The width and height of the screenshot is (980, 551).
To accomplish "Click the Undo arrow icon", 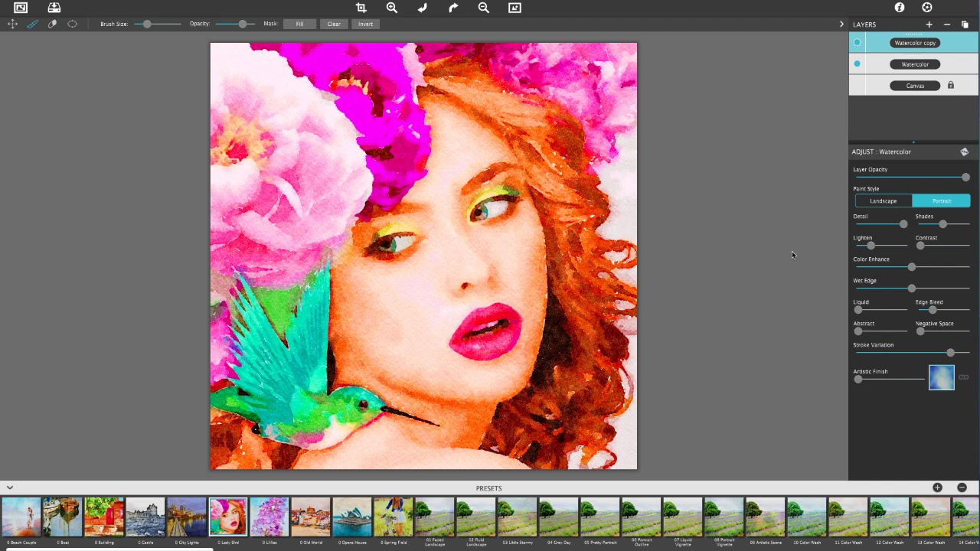I will coord(422,8).
